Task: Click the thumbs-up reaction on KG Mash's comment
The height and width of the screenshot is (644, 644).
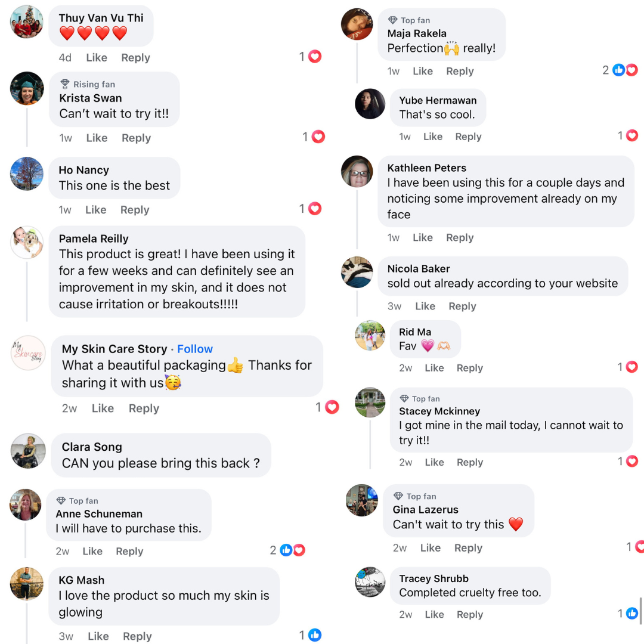Action: coord(315,635)
